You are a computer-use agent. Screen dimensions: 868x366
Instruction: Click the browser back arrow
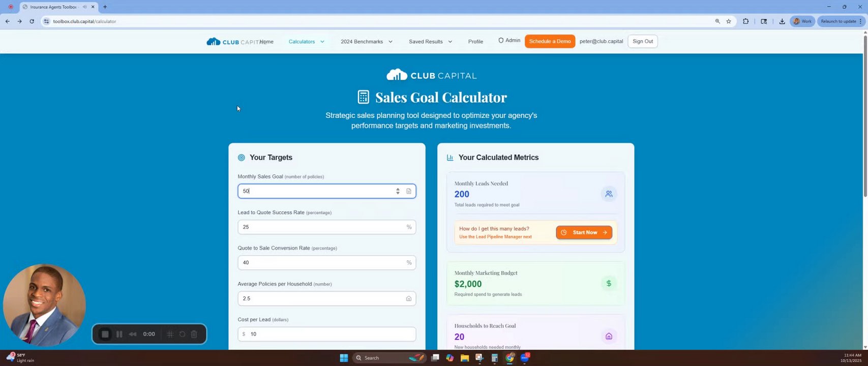[7, 21]
